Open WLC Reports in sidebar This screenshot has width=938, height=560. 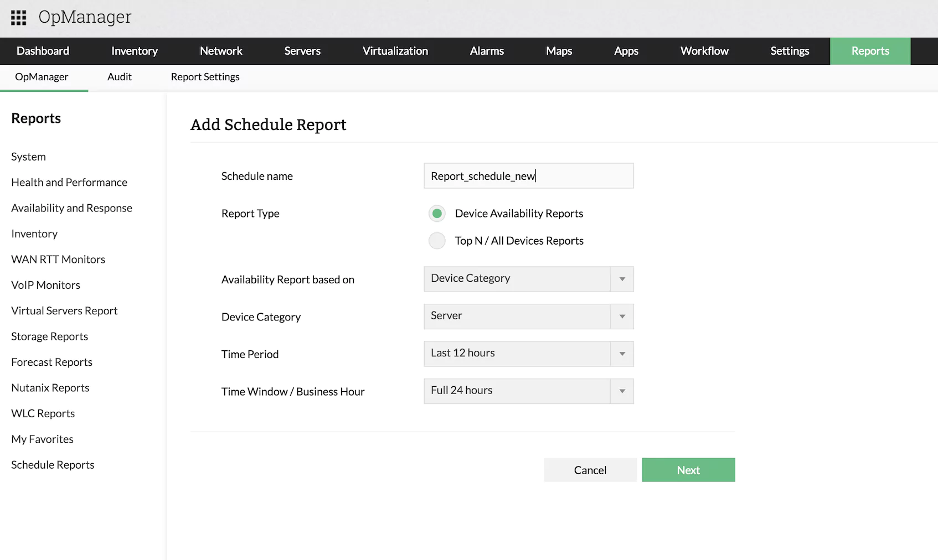click(43, 413)
